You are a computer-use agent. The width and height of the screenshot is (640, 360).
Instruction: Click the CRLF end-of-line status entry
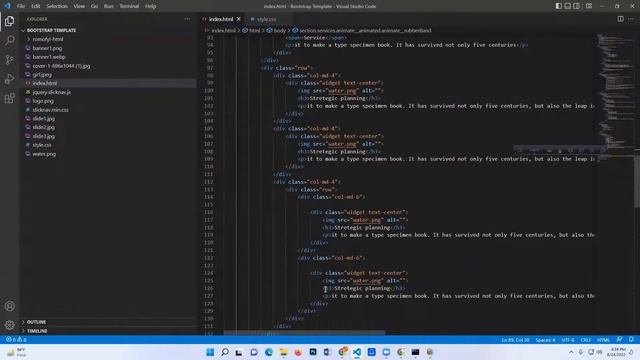point(586,340)
